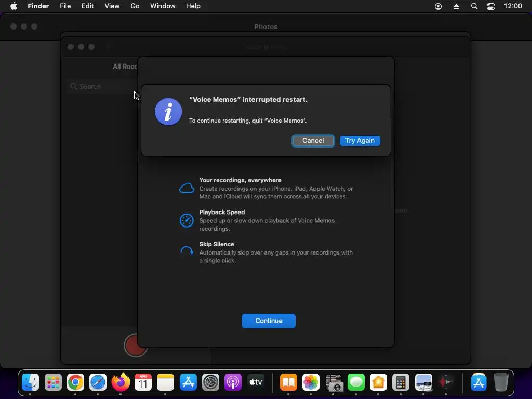532x399 pixels.
Task: Switch to Photos via its Dock icon
Action: [x=311, y=382]
